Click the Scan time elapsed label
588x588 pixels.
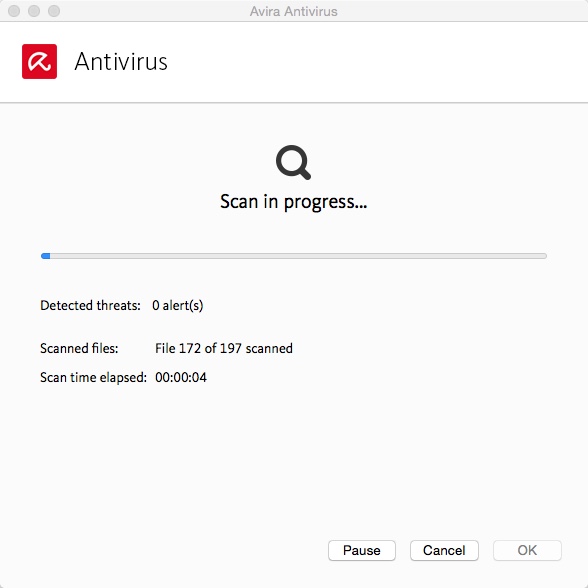coord(93,378)
